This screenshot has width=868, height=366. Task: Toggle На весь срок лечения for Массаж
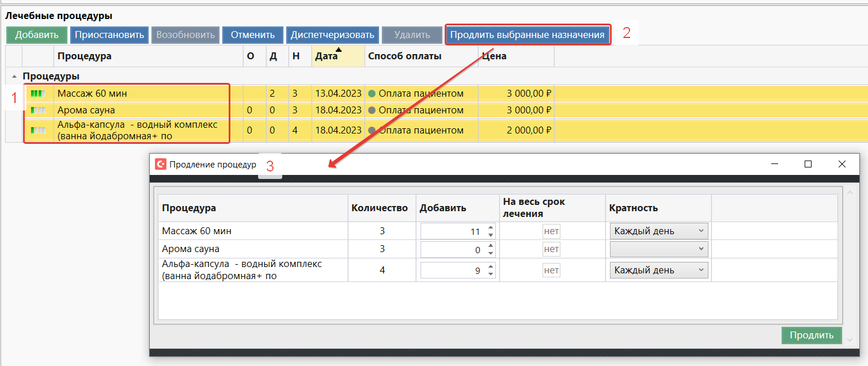coord(551,231)
